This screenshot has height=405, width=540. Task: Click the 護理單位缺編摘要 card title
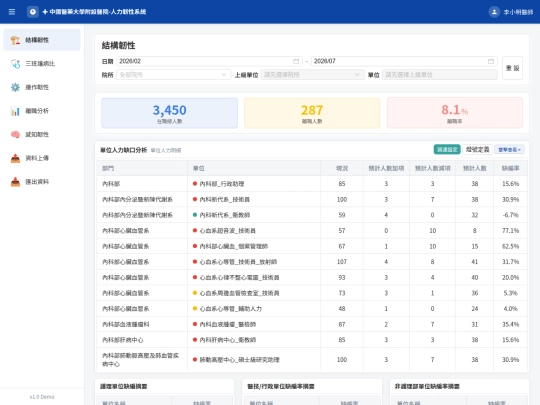click(x=123, y=386)
